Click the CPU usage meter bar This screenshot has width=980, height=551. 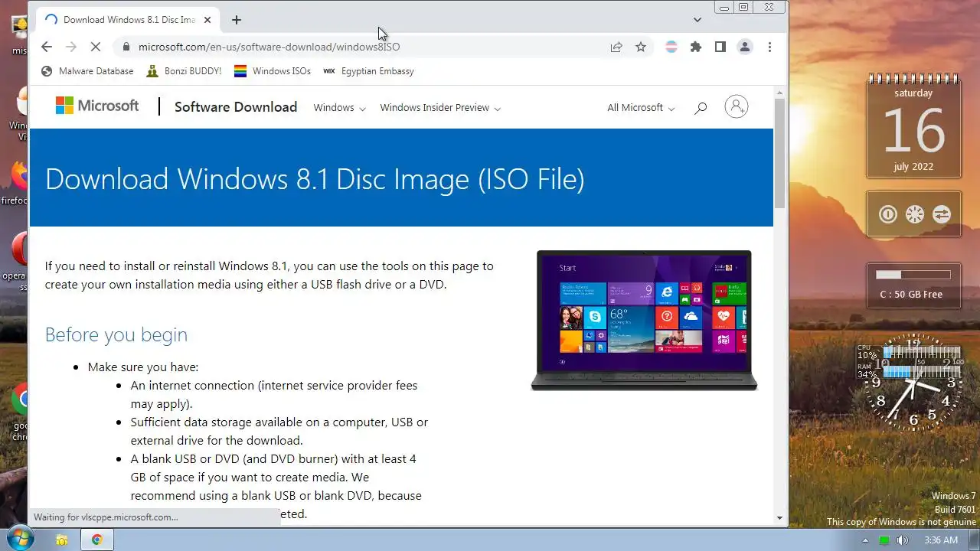pos(921,353)
